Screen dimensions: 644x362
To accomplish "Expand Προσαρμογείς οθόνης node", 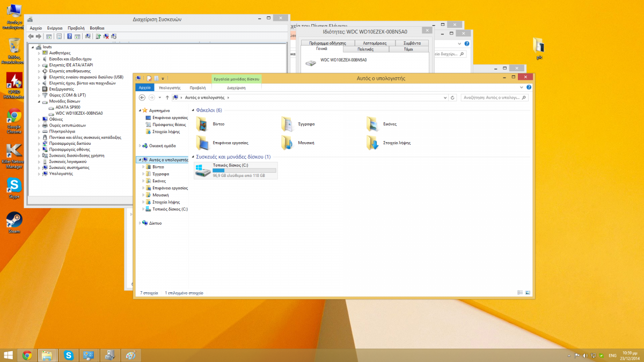I will (39, 150).
